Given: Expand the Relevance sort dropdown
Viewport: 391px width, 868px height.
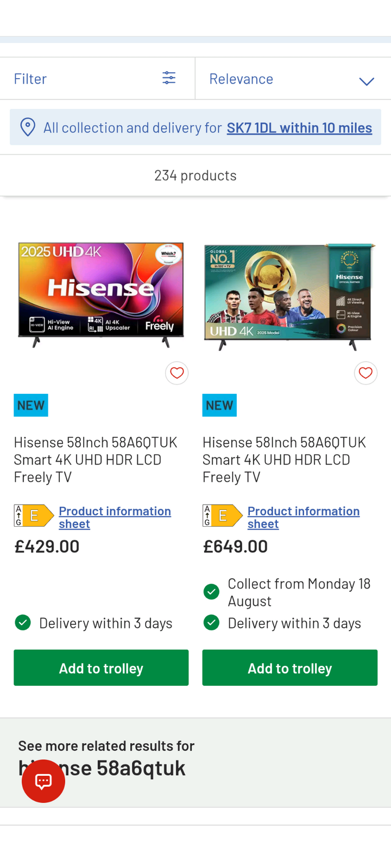Looking at the screenshot, I should click(292, 79).
